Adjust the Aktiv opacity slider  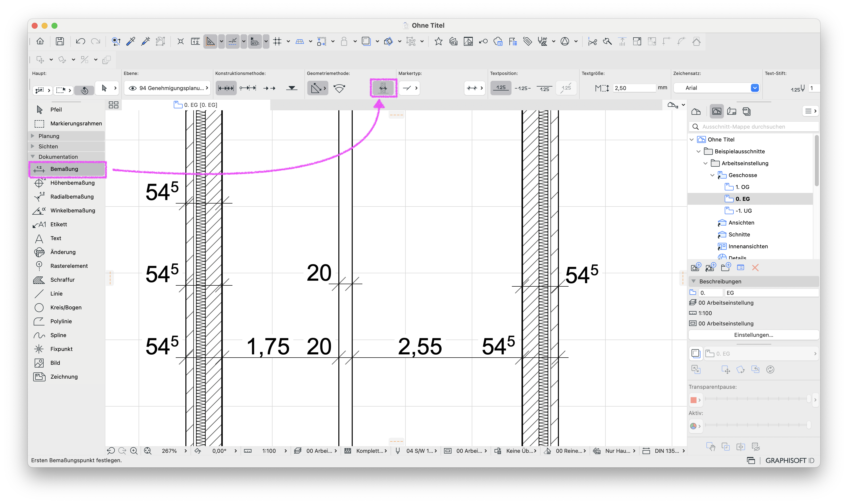[758, 425]
